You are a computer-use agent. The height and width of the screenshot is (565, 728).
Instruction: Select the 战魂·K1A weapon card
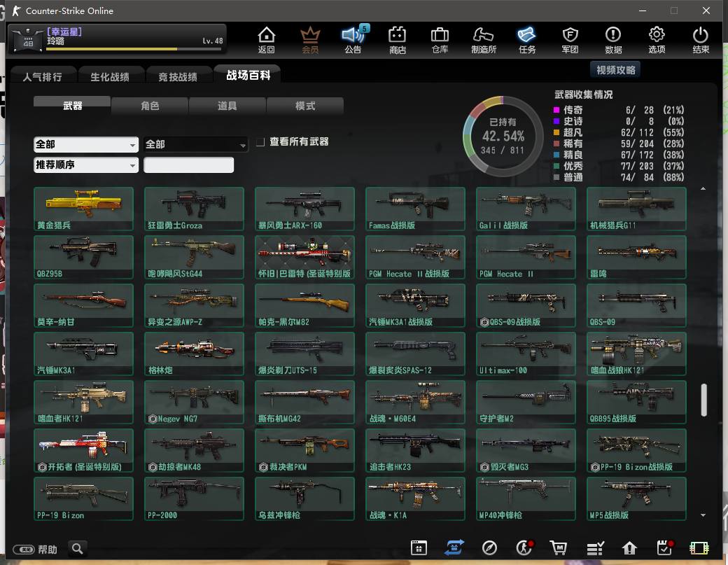[x=415, y=498]
